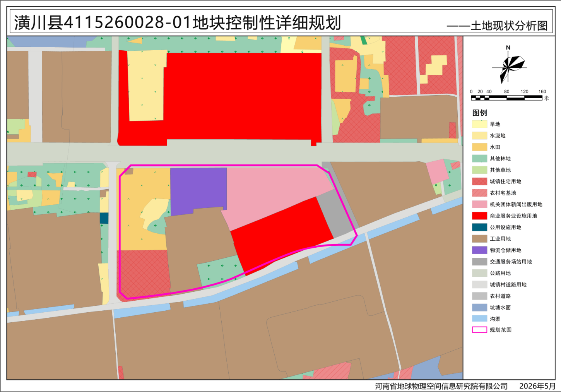Click the 旱地 legend color swatch
This screenshot has width=561, height=392.
479,124
